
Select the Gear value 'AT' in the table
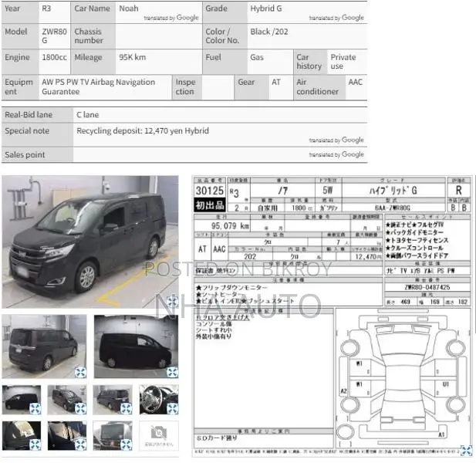[276, 83]
